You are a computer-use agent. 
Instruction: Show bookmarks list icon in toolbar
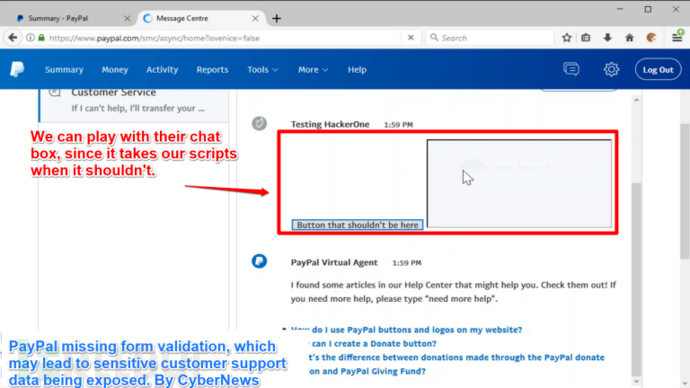[586, 38]
